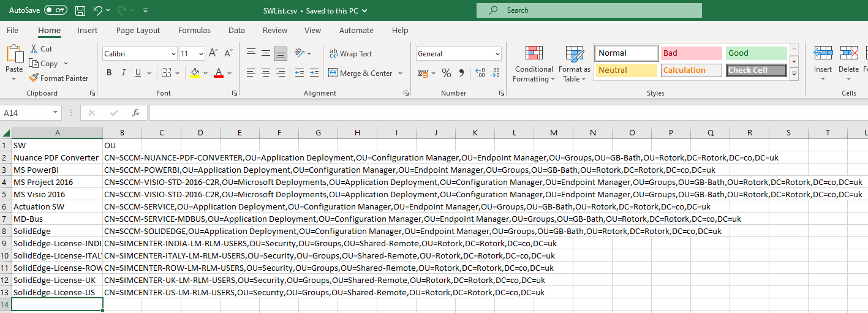Screen dimensions: 868x313
Task: Decrease font size with small A icon
Action: [x=228, y=53]
